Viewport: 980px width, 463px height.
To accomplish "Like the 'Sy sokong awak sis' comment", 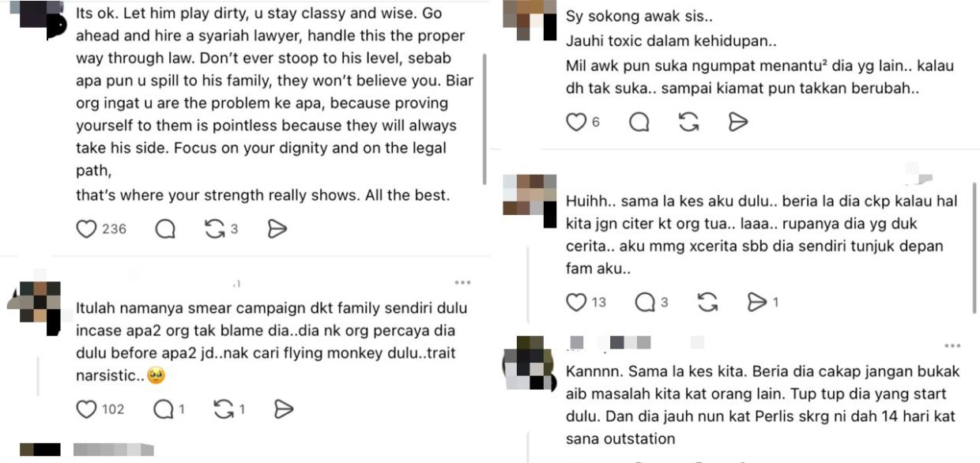I will coord(577,122).
